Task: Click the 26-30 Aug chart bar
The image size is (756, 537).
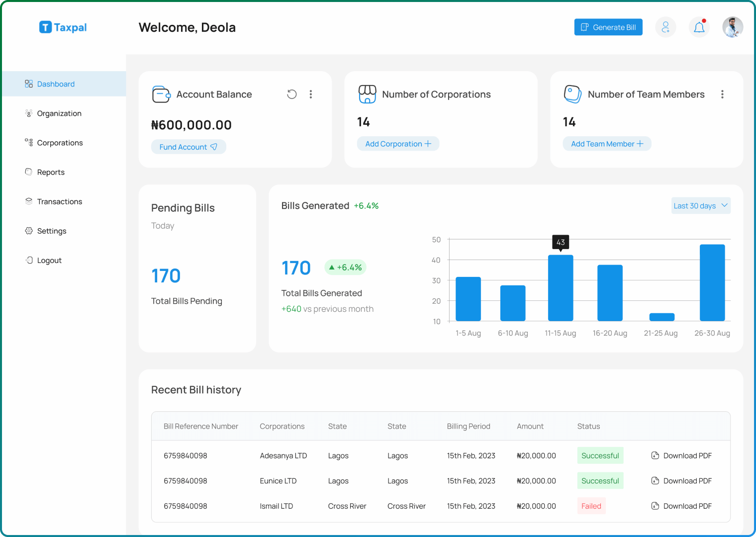Action: click(x=712, y=283)
